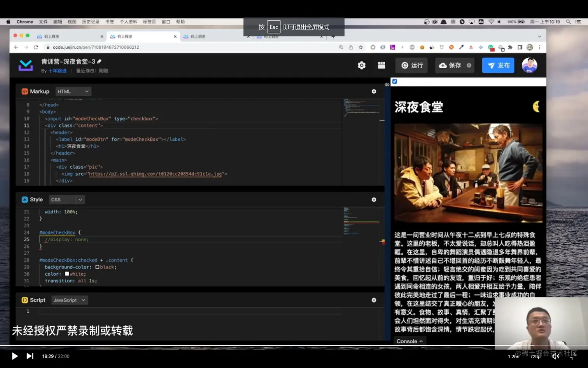Open the Apple menu
This screenshot has height=368, width=588.
coord(8,22)
